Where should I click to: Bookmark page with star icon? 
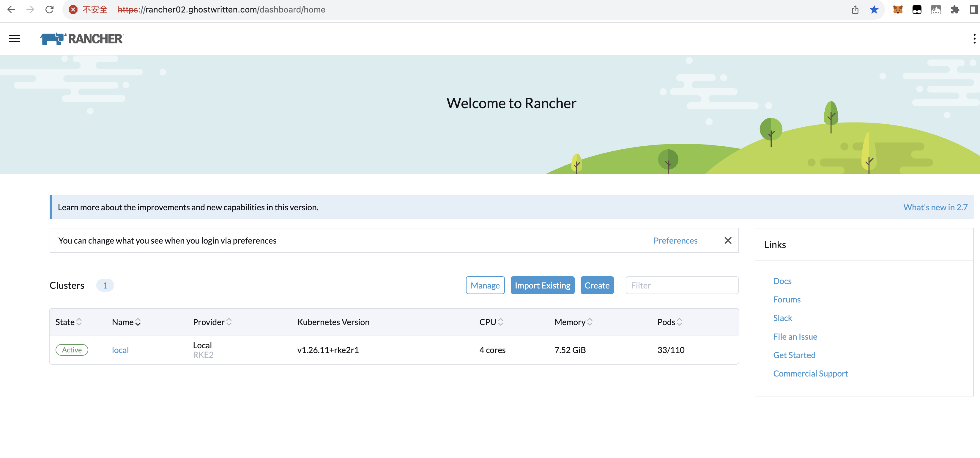874,10
